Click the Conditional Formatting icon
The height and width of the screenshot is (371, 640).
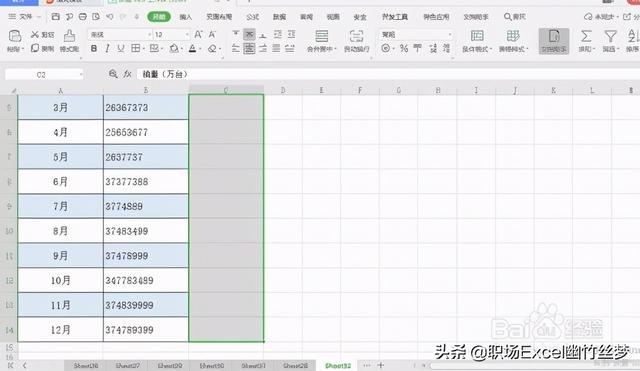[477, 36]
